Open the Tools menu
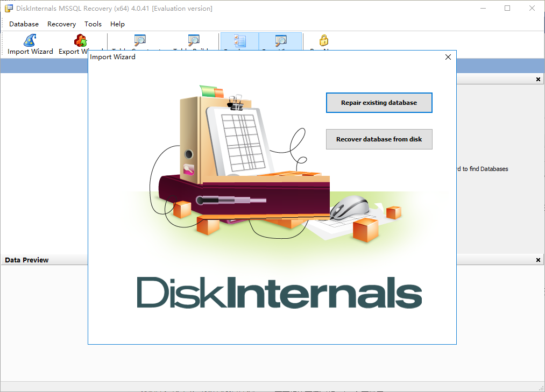The image size is (545, 392). [x=93, y=24]
